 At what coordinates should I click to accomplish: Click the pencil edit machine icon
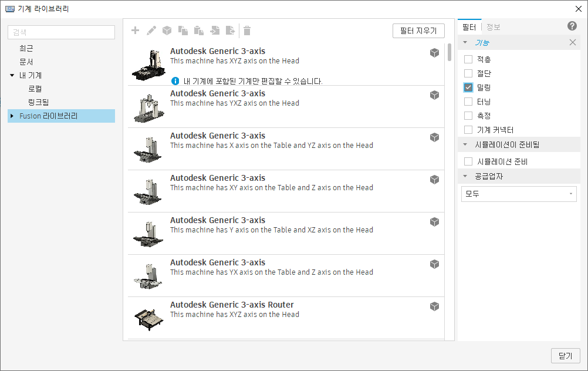pos(151,31)
